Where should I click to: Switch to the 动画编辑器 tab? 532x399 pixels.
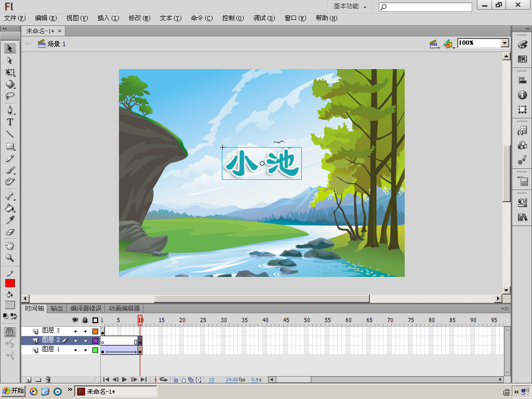pos(124,309)
